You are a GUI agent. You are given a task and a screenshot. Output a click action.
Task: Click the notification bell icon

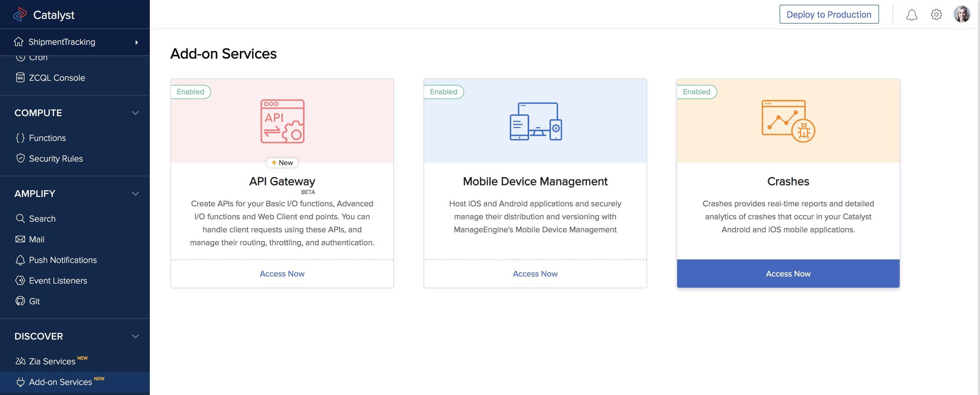[x=911, y=15]
